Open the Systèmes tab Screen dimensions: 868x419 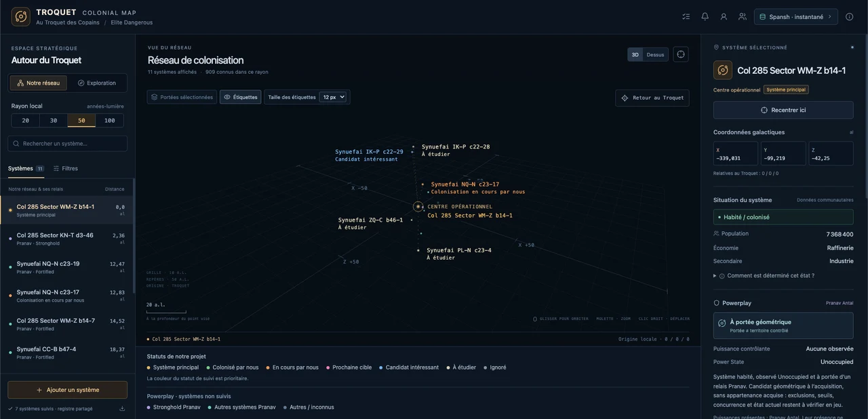click(x=26, y=168)
